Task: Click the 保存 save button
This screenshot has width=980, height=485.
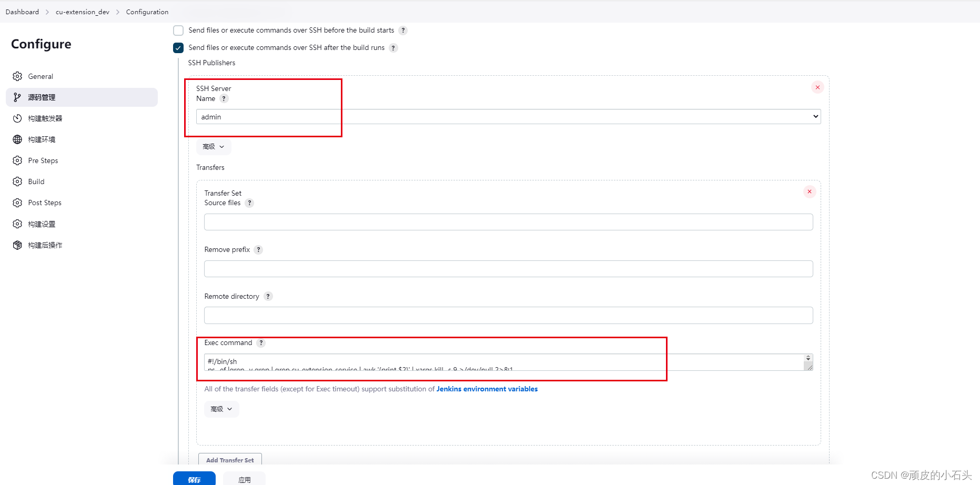Action: 194,479
